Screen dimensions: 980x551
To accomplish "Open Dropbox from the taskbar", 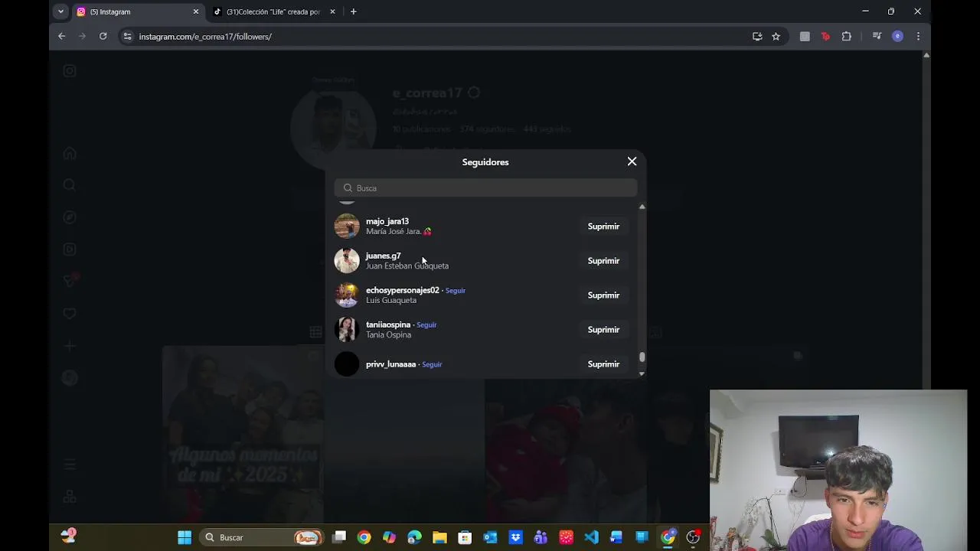I will [515, 537].
